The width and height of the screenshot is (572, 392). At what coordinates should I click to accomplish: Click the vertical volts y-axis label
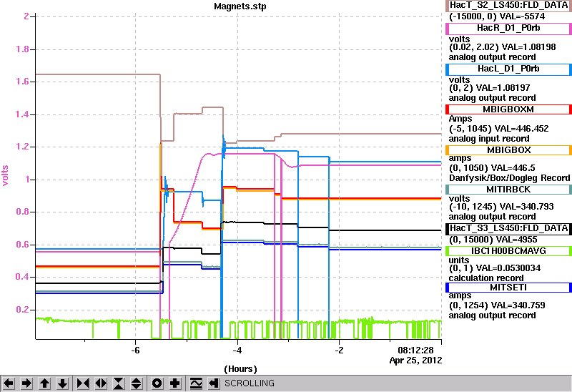point(5,175)
